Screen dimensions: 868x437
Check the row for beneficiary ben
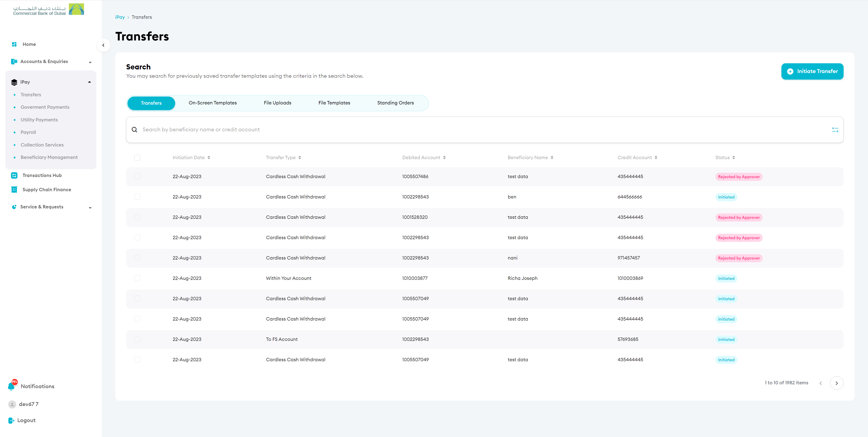click(137, 197)
